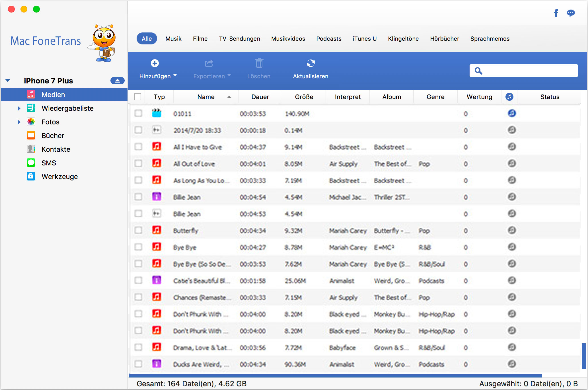588x390 pixels.
Task: Click the podcast icon for Ducks Are Weird
Action: (157, 364)
